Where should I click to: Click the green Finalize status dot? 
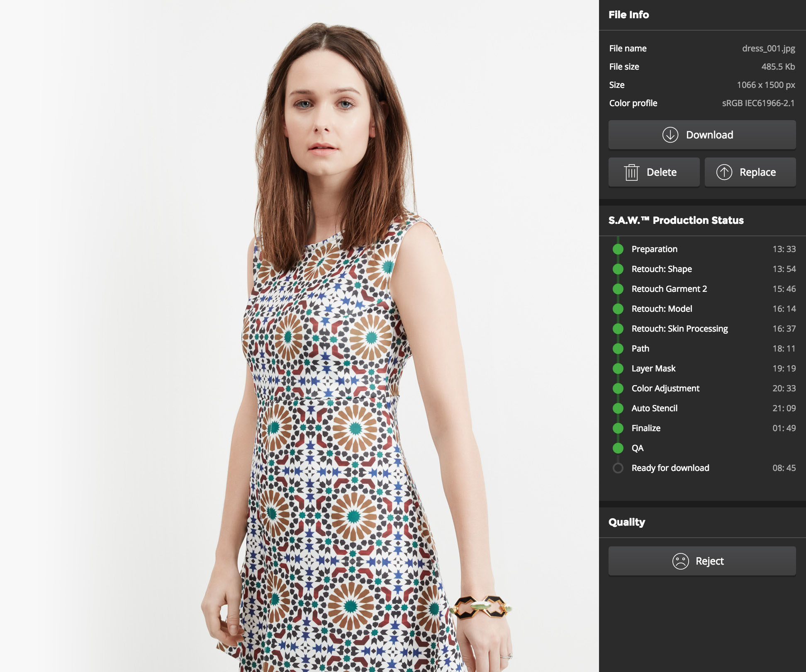point(618,428)
